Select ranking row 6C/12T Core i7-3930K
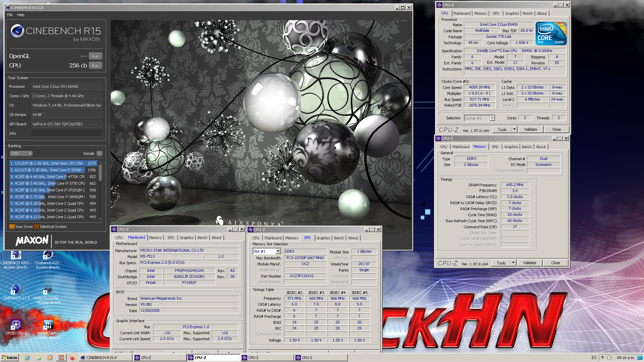 (53, 170)
